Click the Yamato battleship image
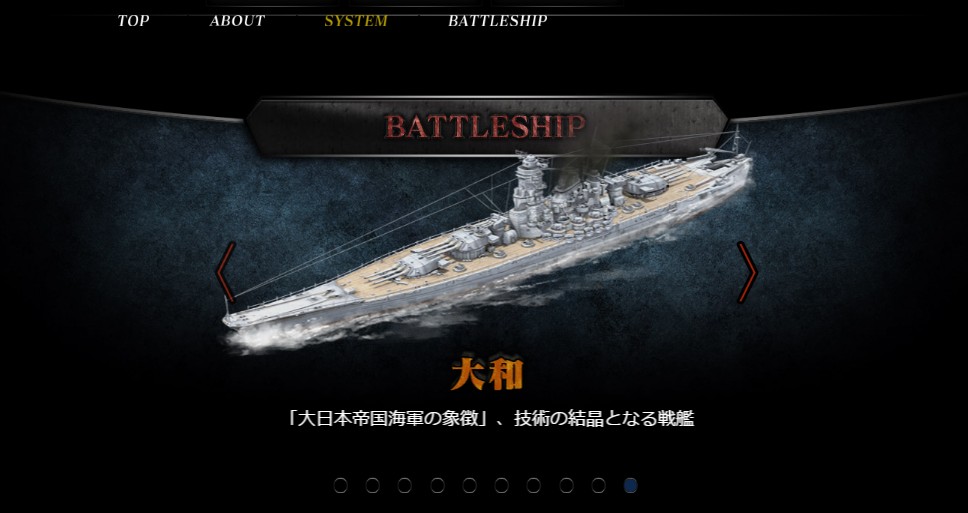Screen dimensions: 968x513 coord(488,247)
